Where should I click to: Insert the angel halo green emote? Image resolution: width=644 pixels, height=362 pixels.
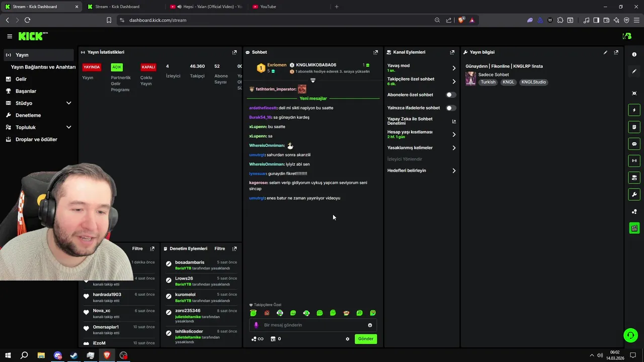[253, 313]
